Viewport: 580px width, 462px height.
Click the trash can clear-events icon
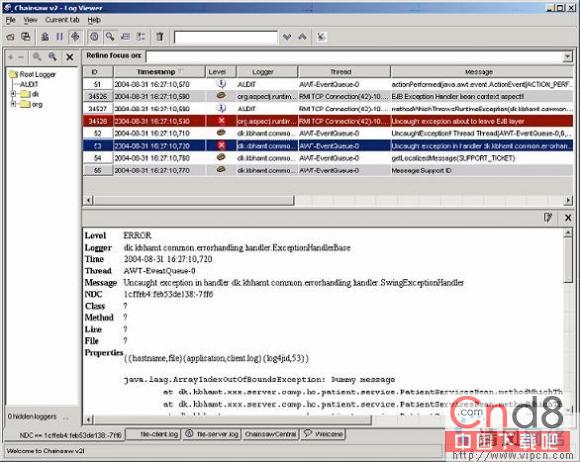[x=159, y=37]
